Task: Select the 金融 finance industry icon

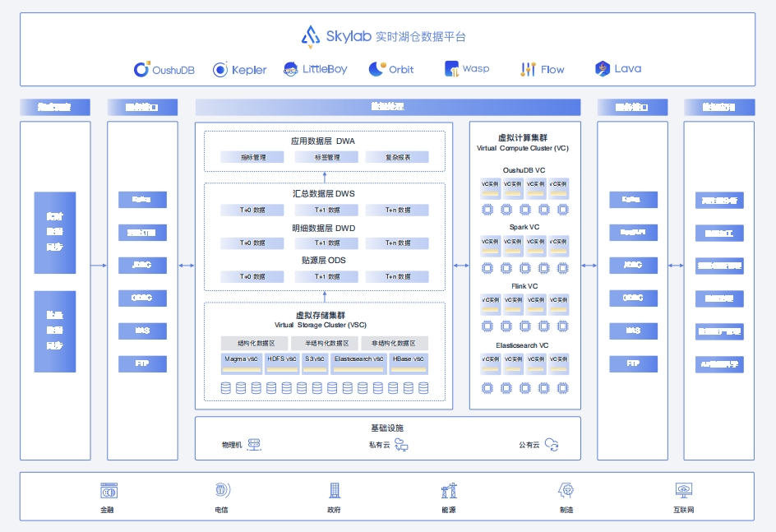Action: (109, 491)
